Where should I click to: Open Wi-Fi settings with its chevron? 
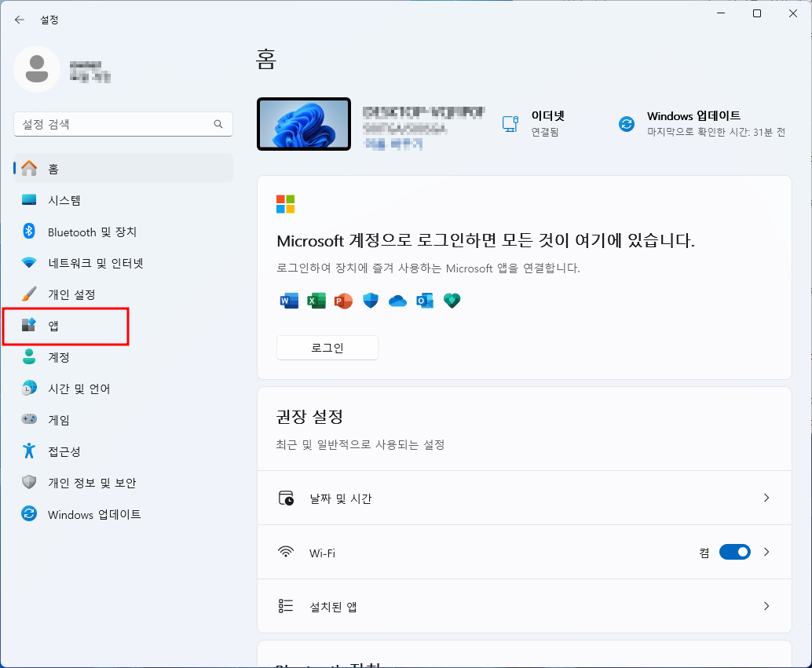pyautogui.click(x=766, y=552)
